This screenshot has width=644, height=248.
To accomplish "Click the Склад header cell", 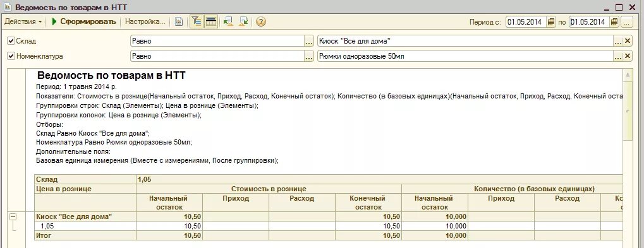I will (85, 179).
